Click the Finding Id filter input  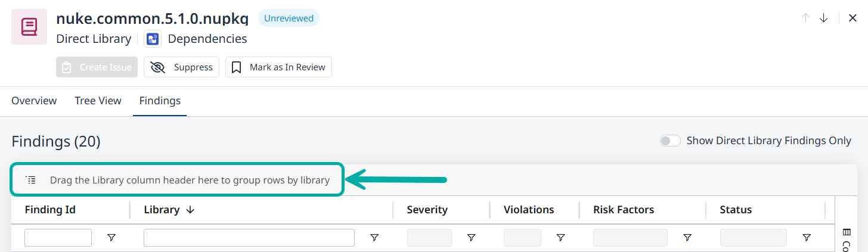(58, 238)
